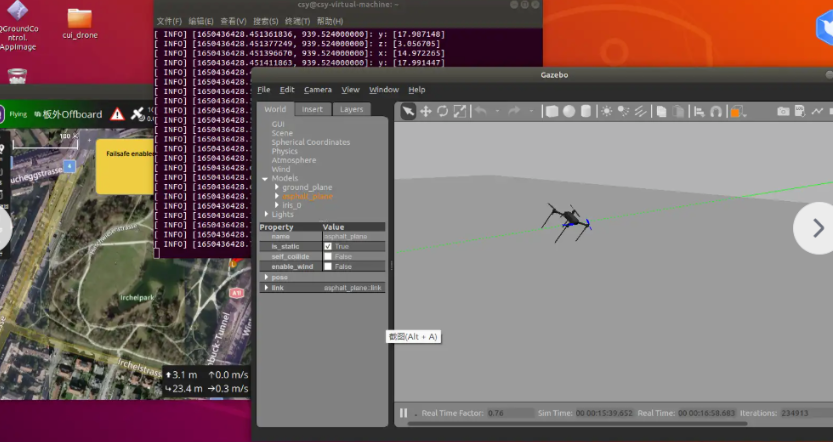835x442 pixels.
Task: Insert a sphere shape from toolbar
Action: click(x=568, y=111)
